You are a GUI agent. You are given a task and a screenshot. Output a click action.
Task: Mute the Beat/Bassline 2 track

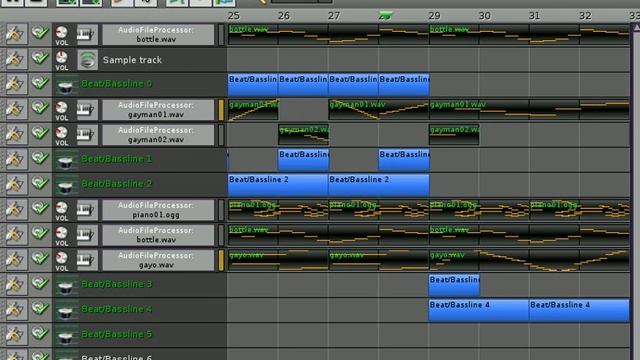pos(40,184)
